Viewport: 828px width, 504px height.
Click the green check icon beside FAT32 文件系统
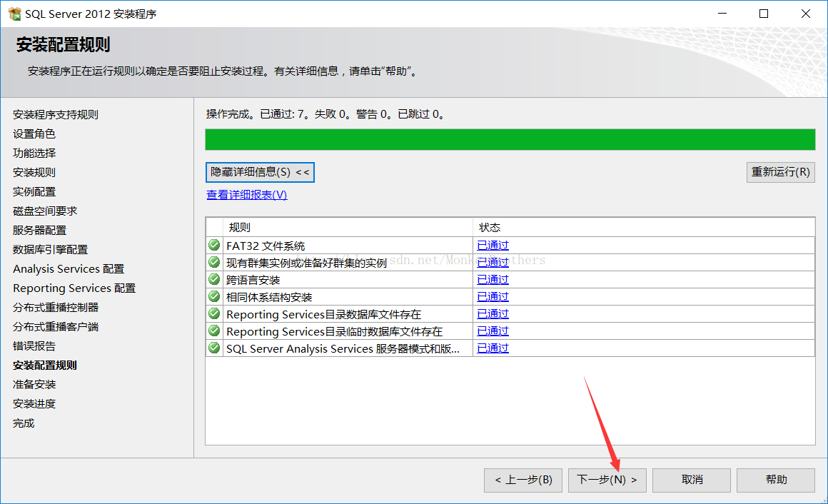click(214, 245)
